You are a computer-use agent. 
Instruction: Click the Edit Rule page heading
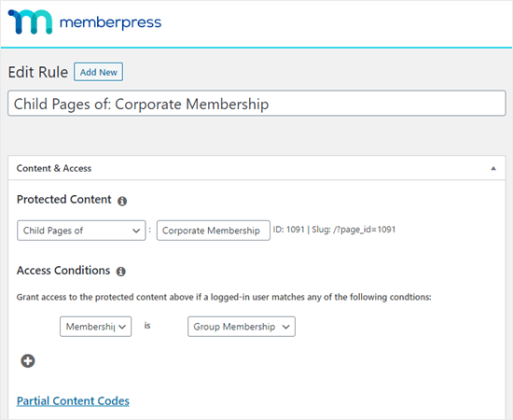pos(38,72)
